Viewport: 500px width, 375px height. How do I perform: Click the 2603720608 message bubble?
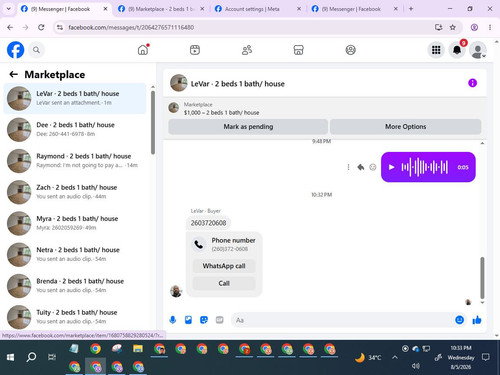[x=208, y=223]
